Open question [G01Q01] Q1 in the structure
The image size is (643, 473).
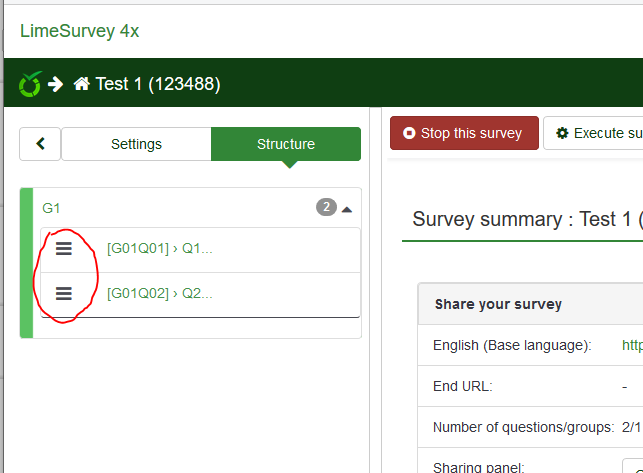159,249
